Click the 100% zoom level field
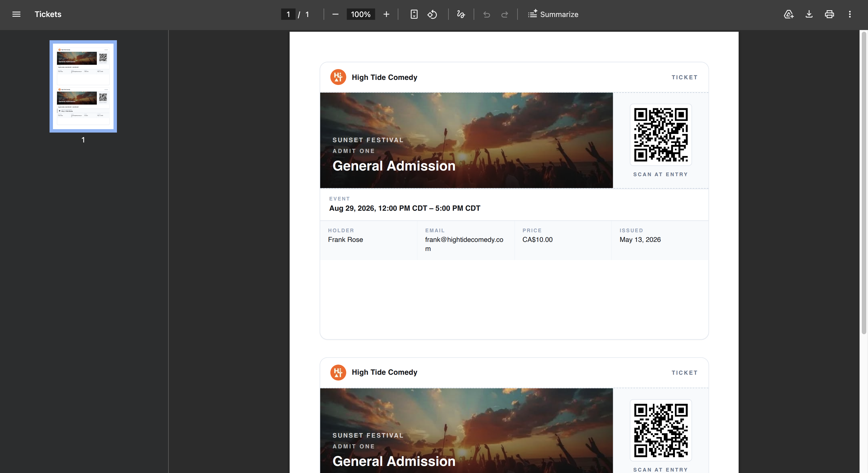Screen dimensions: 868x473 [361, 14]
